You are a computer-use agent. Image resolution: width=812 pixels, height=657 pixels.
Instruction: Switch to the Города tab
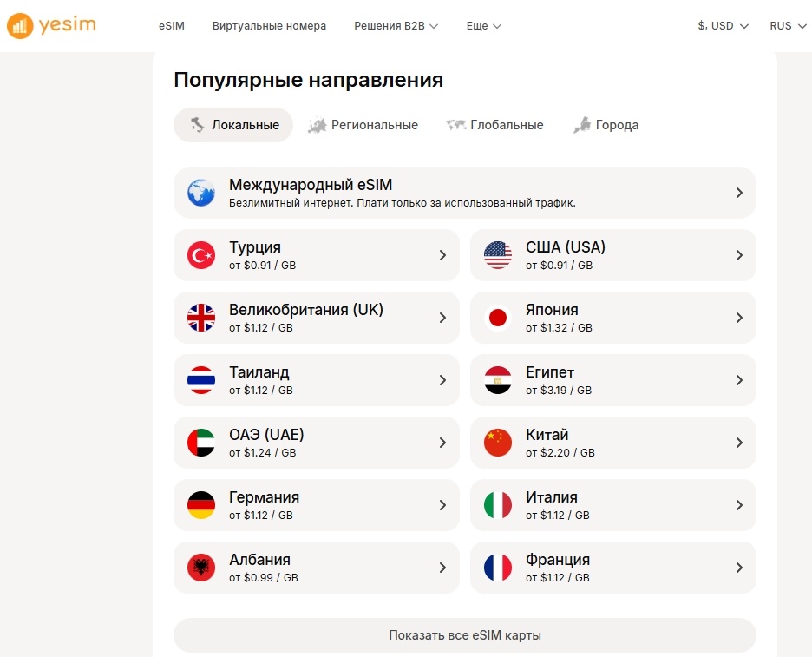pos(606,125)
